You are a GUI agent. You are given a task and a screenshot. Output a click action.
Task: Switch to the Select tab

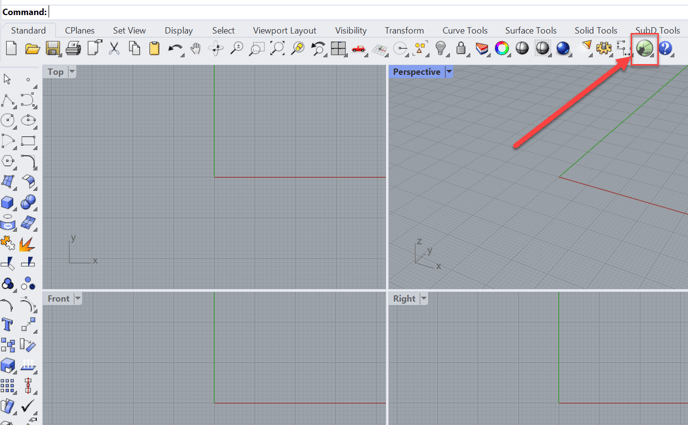point(223,30)
